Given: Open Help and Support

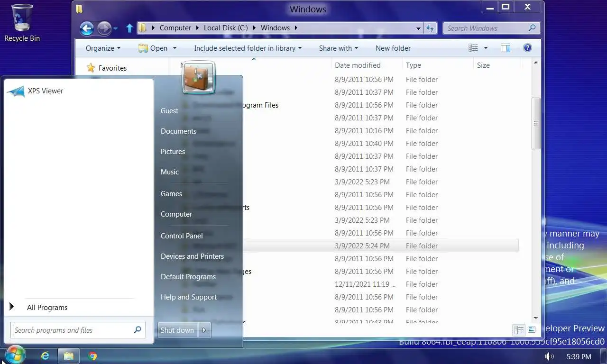Looking at the screenshot, I should coord(189,297).
